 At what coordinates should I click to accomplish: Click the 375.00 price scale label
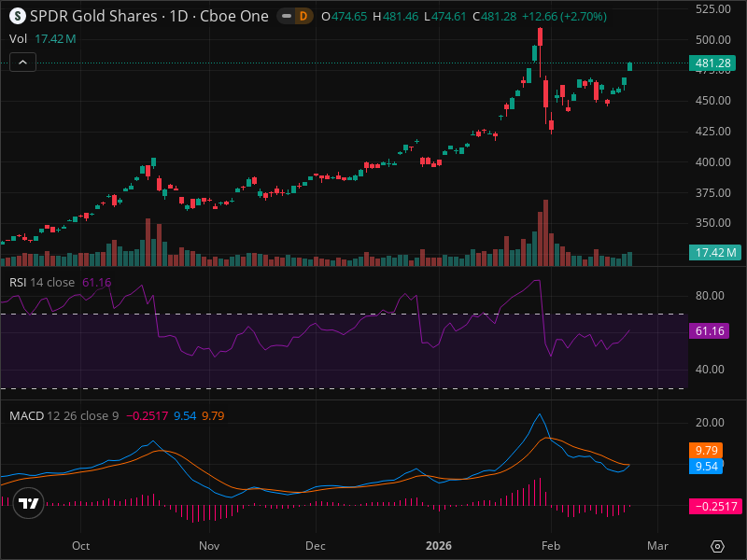click(x=712, y=193)
